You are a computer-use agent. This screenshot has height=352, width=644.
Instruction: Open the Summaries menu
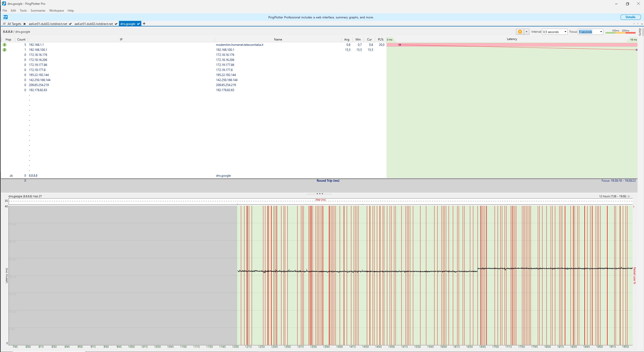pyautogui.click(x=38, y=11)
